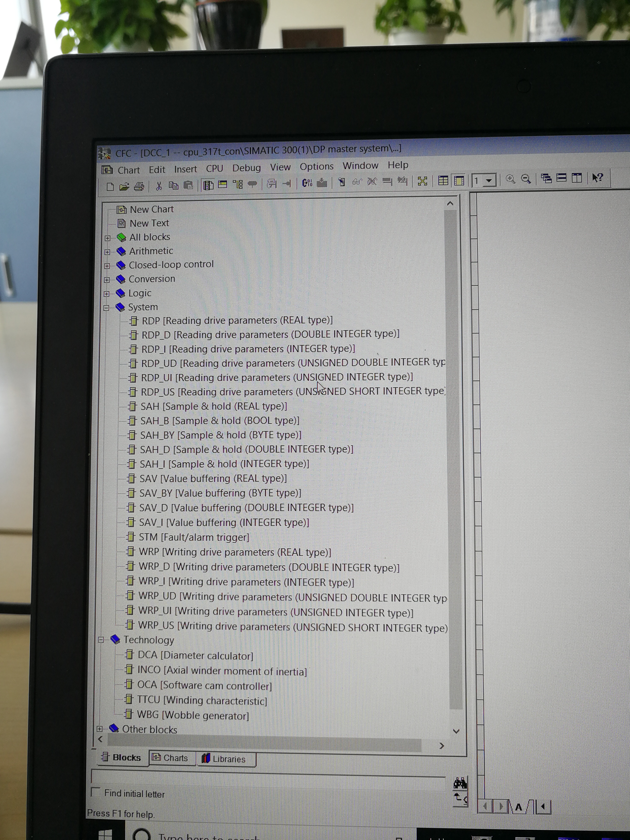This screenshot has width=630, height=840.
Task: Click the Zoom out magnifier icon
Action: click(526, 179)
